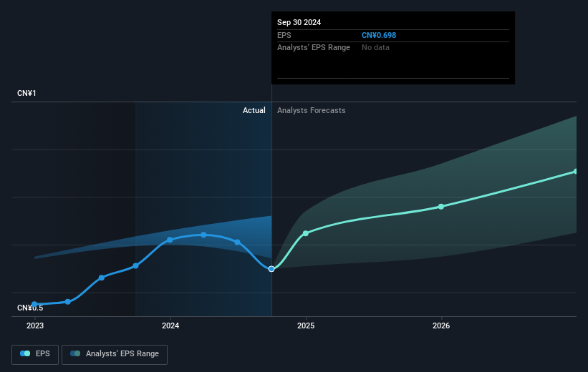Viewport: 588px width, 372px height.
Task: Select the mid-2023 EPS data point
Action: pos(102,278)
